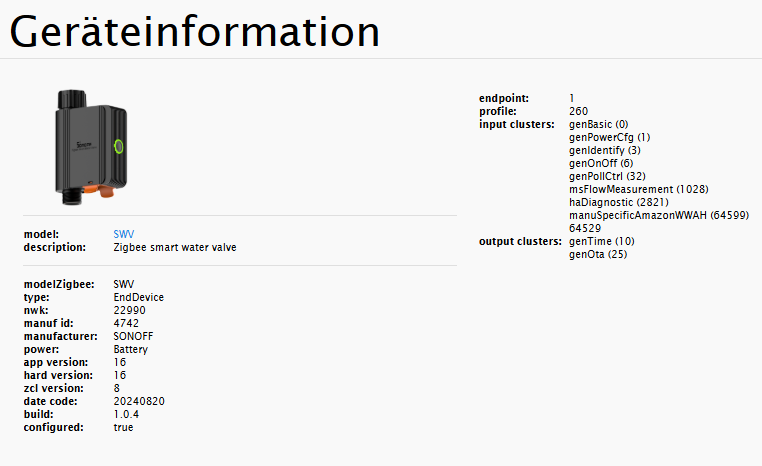
Task: Click the genBasic (0) input cluster
Action: click(598, 124)
